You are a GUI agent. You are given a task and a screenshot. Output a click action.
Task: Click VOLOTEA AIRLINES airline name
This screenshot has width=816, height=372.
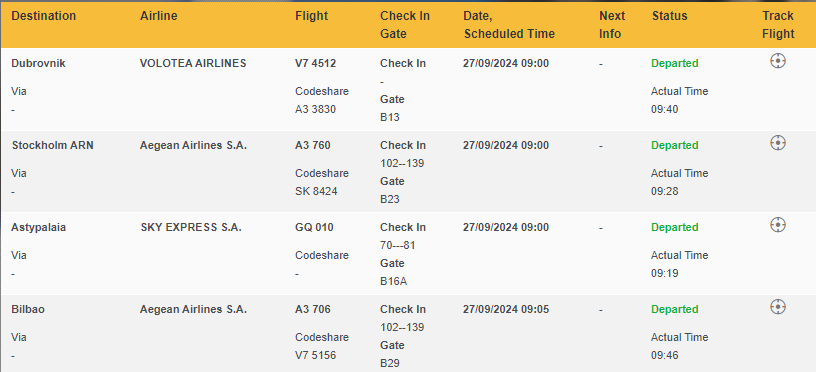coord(193,63)
